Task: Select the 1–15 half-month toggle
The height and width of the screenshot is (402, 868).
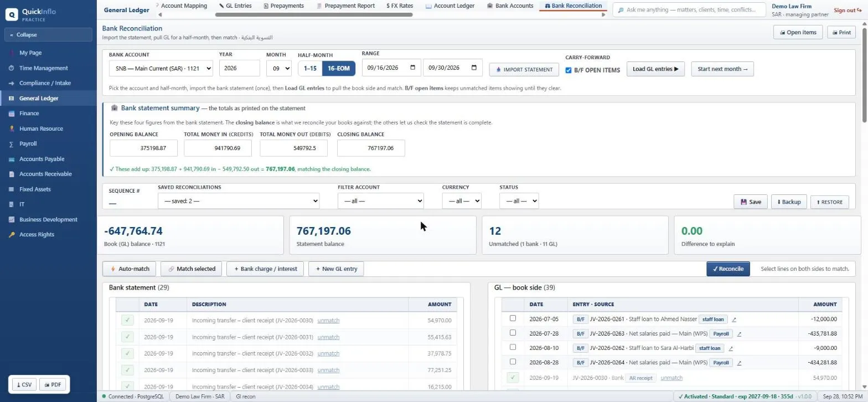Action: (x=310, y=69)
